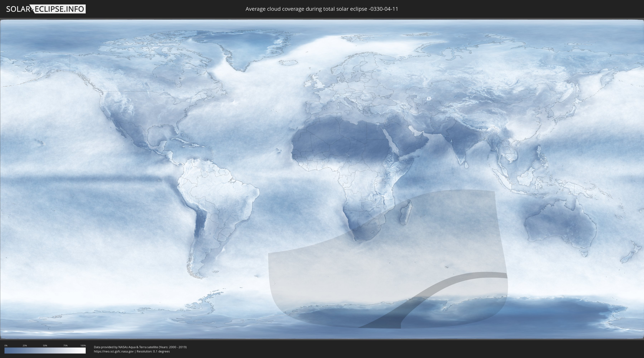The width and height of the screenshot is (644, 358).
Task: Click the map title about eclipse -0330-04-11
Action: tap(322, 9)
